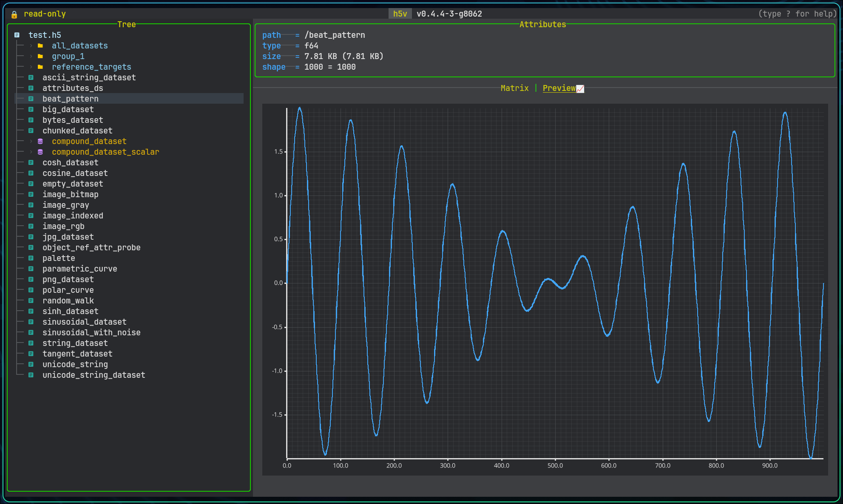
Task: Click the read-only lock icon
Action: tap(14, 14)
